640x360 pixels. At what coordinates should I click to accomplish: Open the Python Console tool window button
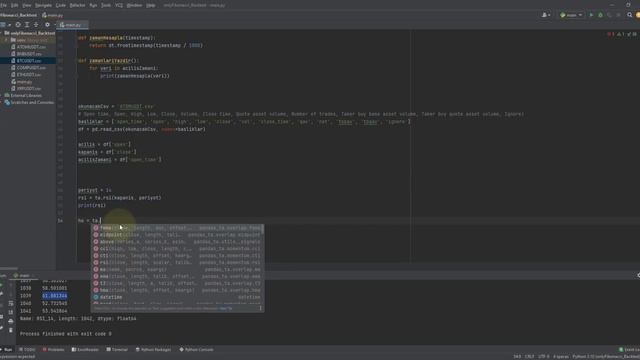[x=196, y=350]
